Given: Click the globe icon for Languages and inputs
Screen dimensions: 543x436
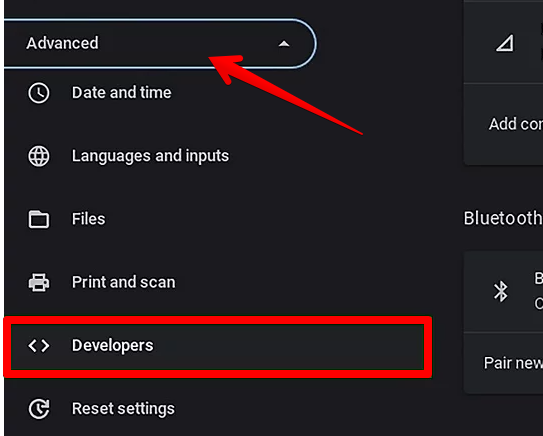Looking at the screenshot, I should (x=38, y=156).
